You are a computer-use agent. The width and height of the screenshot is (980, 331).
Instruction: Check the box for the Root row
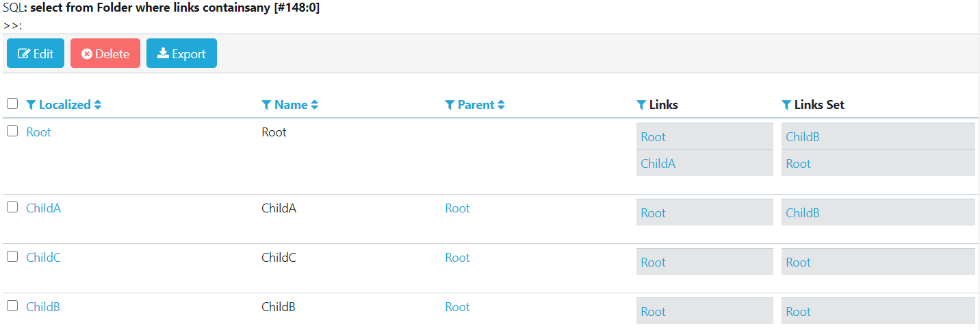click(x=12, y=132)
